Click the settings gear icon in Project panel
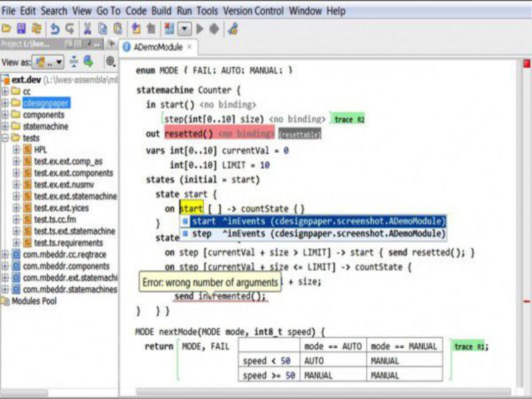 point(110,61)
